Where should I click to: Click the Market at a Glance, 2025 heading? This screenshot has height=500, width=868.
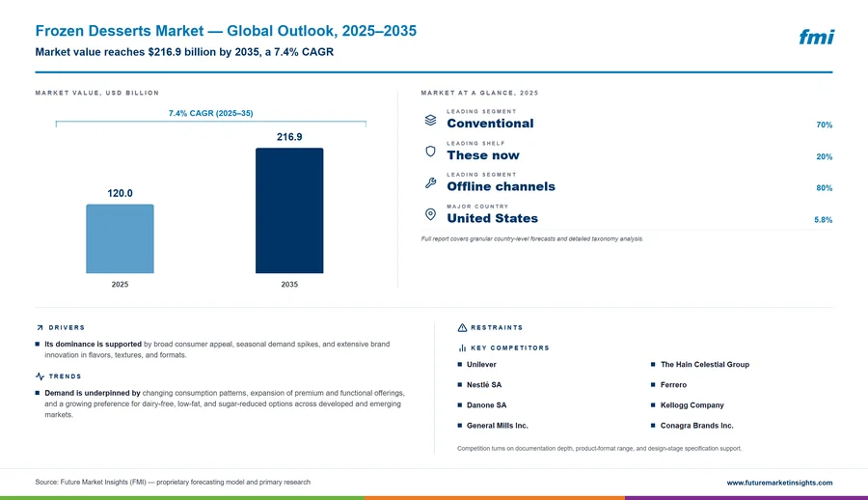point(479,93)
